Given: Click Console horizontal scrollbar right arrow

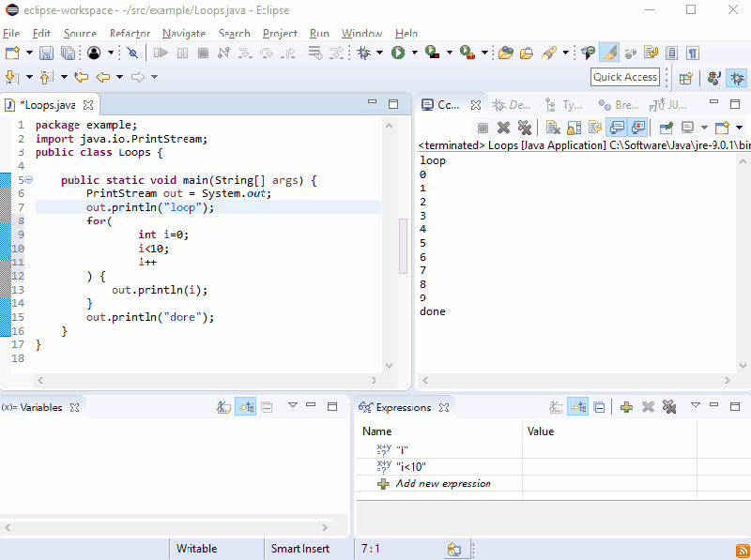Looking at the screenshot, I should click(728, 380).
